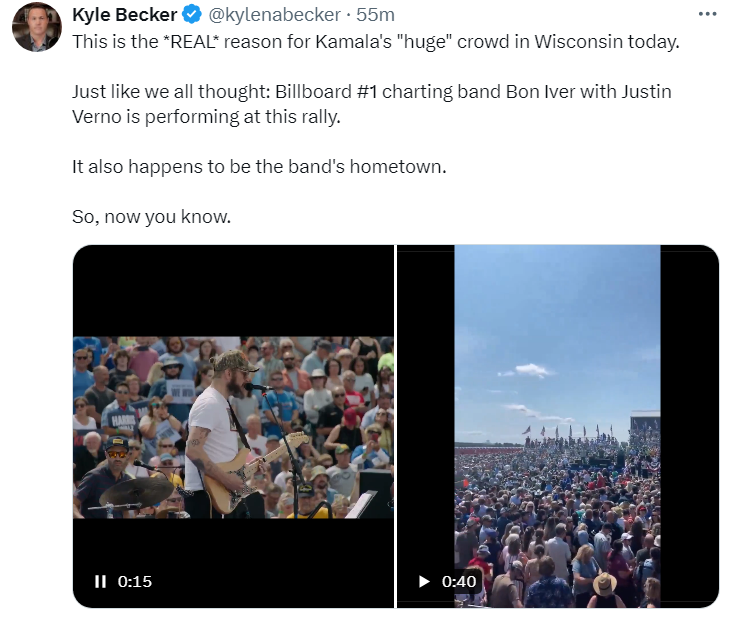Click the 0:15 elapsed time label

coord(135,581)
